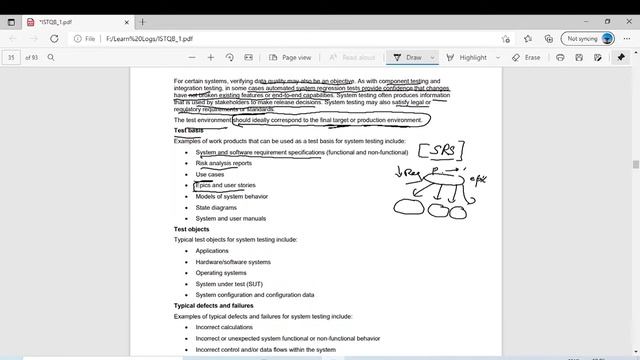The width and height of the screenshot is (640, 360).
Task: Click the 'System and user manuals' bullet
Action: tap(231, 219)
